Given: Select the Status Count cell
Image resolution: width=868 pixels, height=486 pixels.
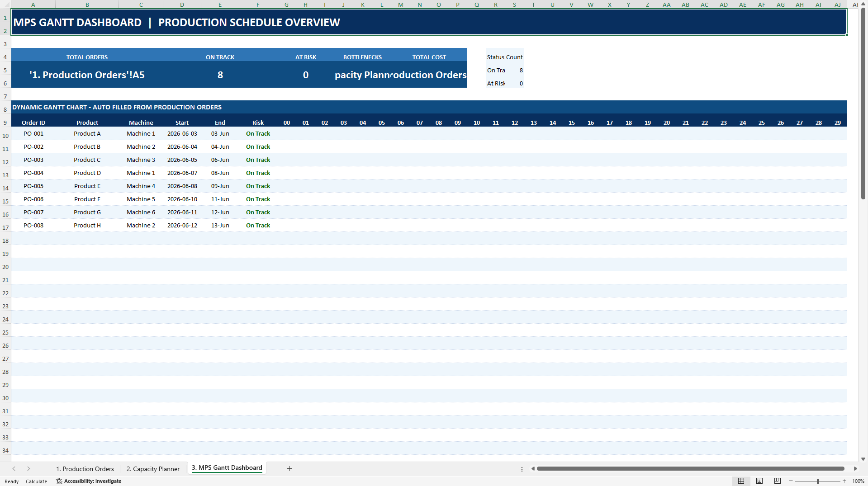Looking at the screenshot, I should (505, 57).
